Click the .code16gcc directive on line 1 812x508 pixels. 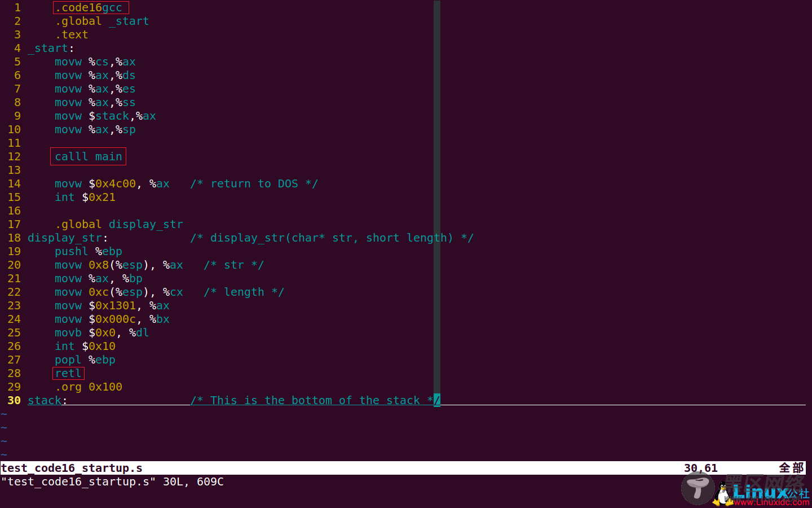tap(89, 7)
